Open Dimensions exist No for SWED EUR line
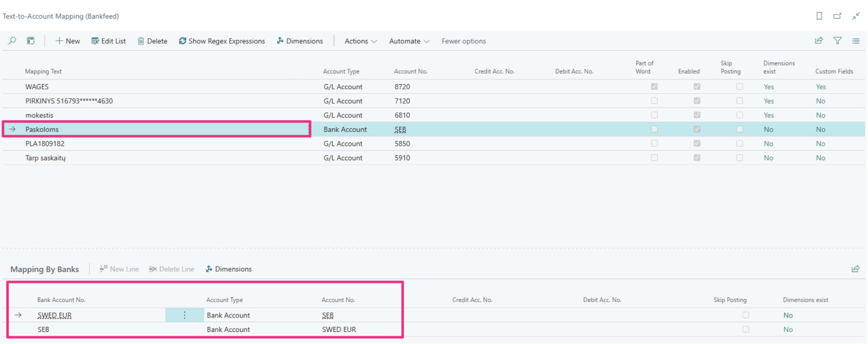Viewport: 868px width, 344px height. (x=788, y=315)
